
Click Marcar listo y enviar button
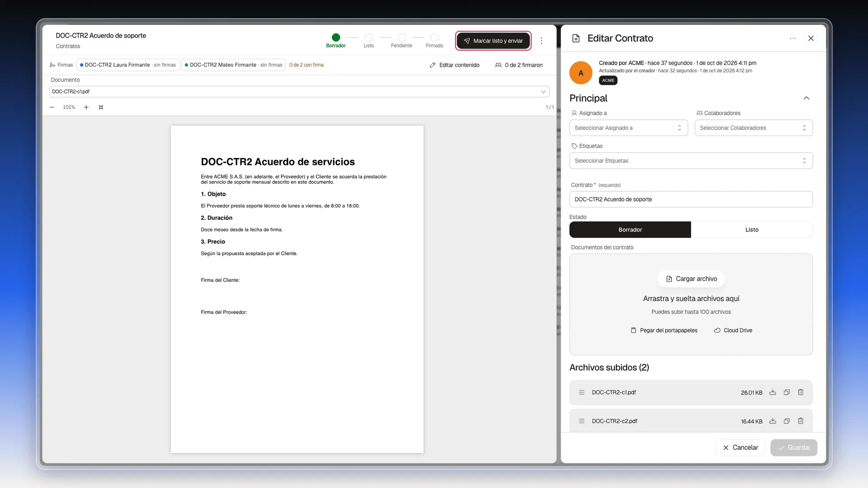[493, 41]
